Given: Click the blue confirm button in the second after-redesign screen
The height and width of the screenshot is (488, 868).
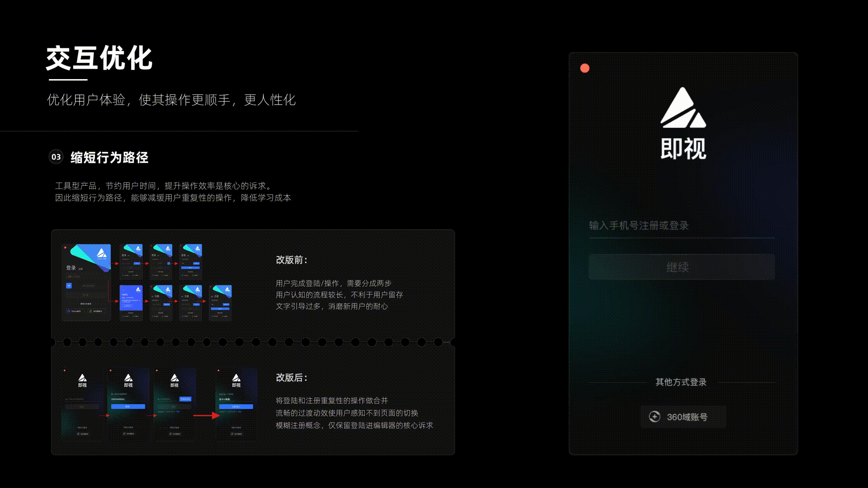Looking at the screenshot, I should [128, 407].
